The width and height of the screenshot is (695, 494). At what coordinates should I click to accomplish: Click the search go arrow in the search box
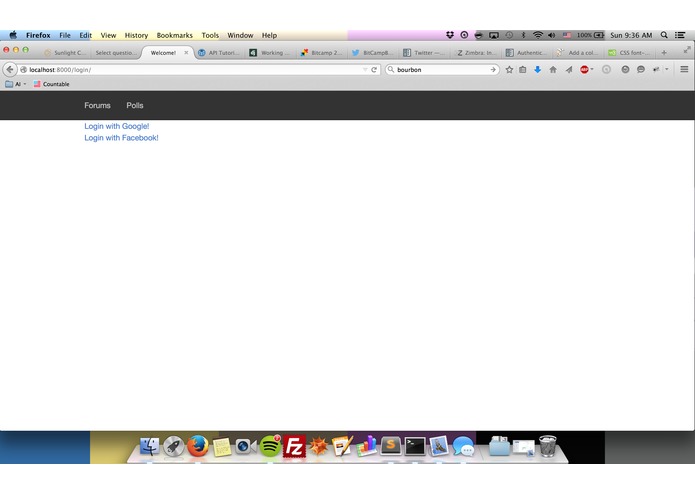point(493,70)
